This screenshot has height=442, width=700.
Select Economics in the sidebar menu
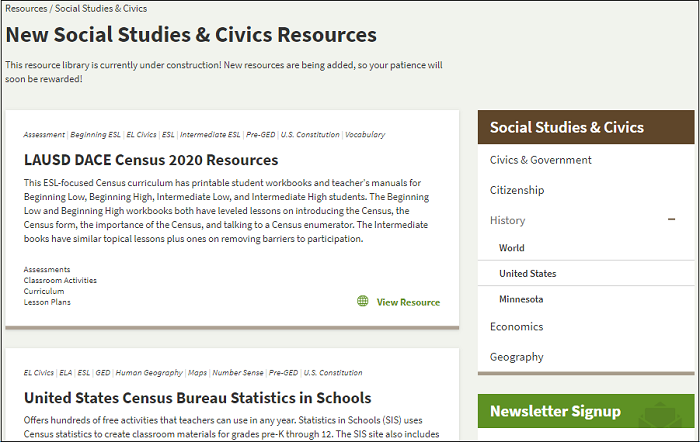(x=516, y=327)
